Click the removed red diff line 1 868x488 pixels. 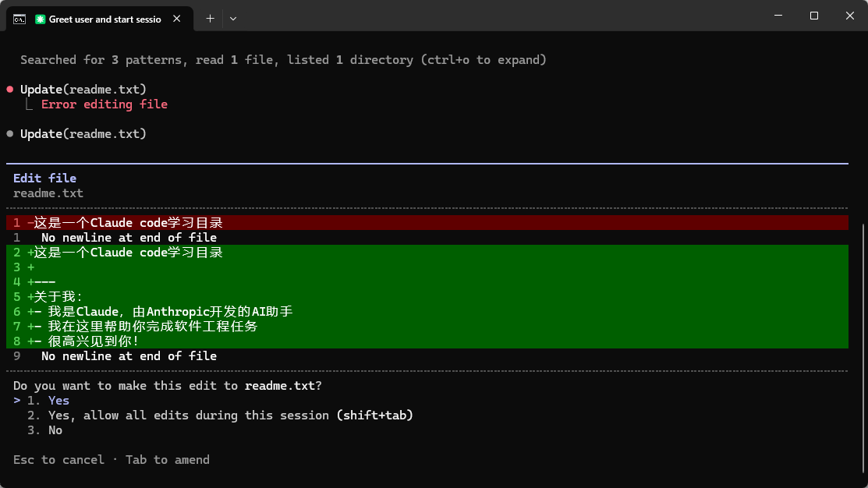pyautogui.click(x=427, y=222)
